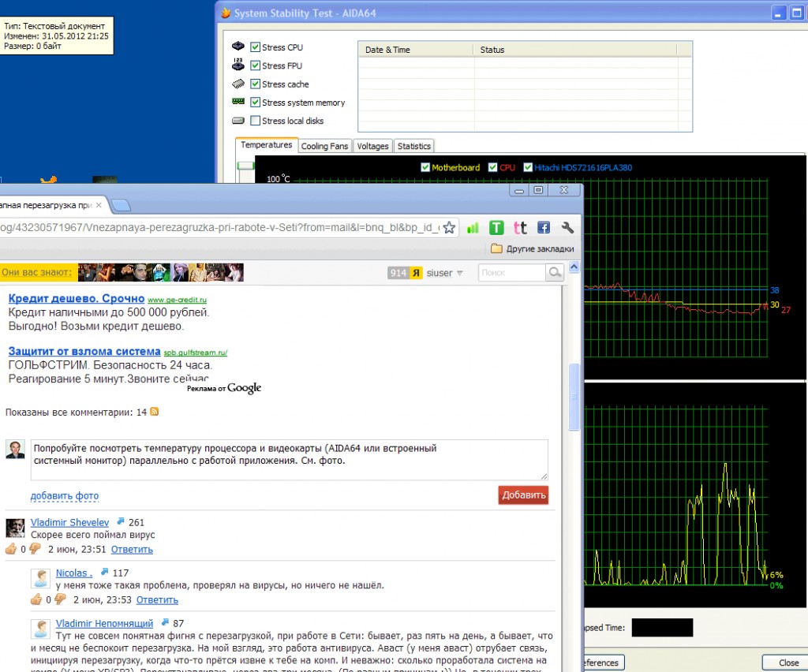This screenshot has height=672, width=808.
Task: Open Nicolas profile link
Action: click(x=74, y=573)
